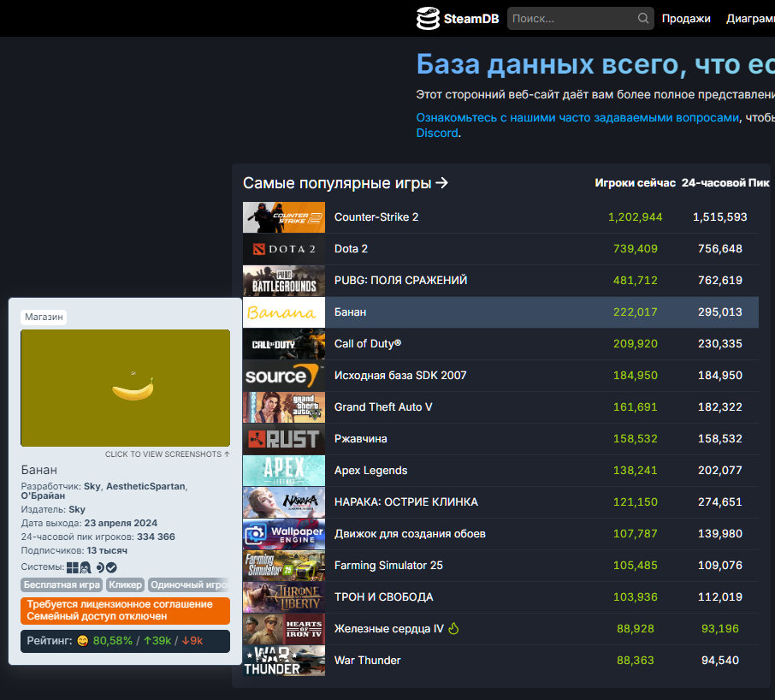Open the Naraka game thumbnail
This screenshot has width=775, height=700.
(284, 501)
